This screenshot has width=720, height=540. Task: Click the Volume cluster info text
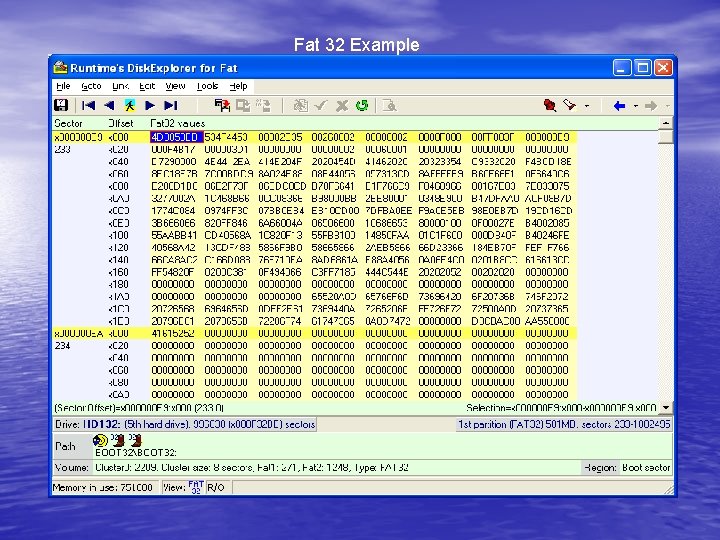coord(252,467)
